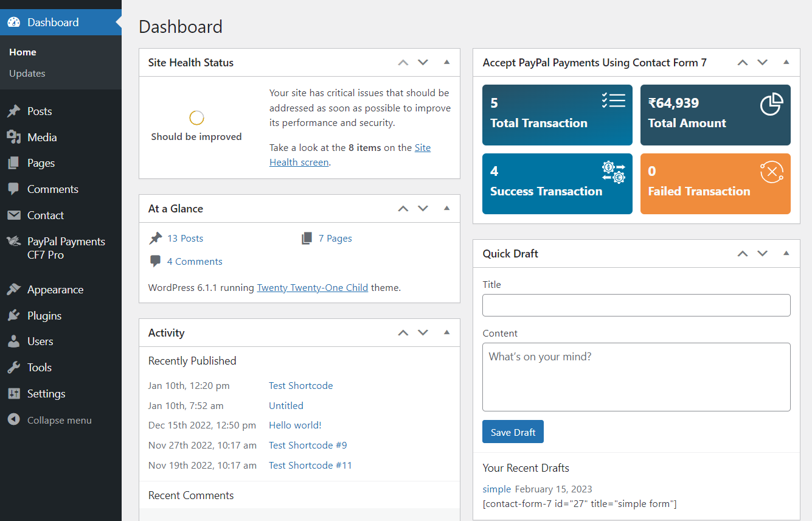Open Plugins via its plug icon
This screenshot has height=521, width=812.
(13, 316)
